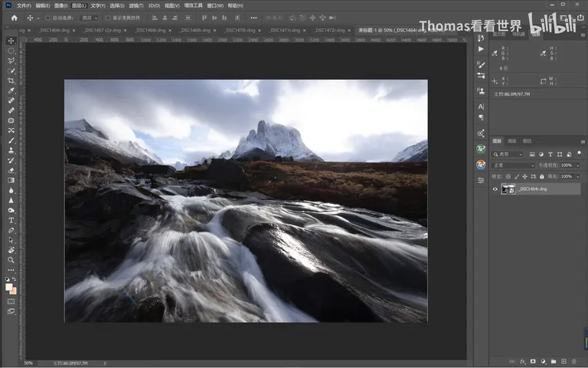Select the Eraser tool

[x=11, y=170]
